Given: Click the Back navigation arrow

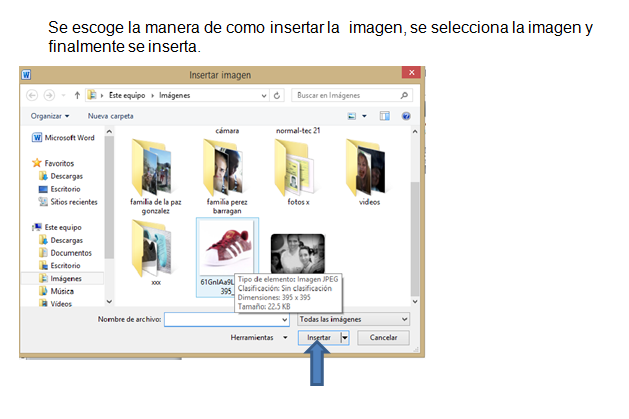Looking at the screenshot, I should (32, 95).
